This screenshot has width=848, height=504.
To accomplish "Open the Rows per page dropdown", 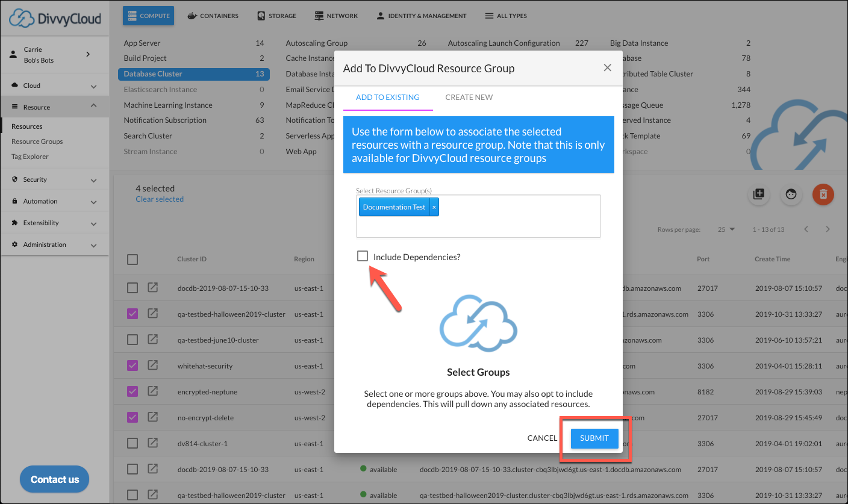I will 726,229.
